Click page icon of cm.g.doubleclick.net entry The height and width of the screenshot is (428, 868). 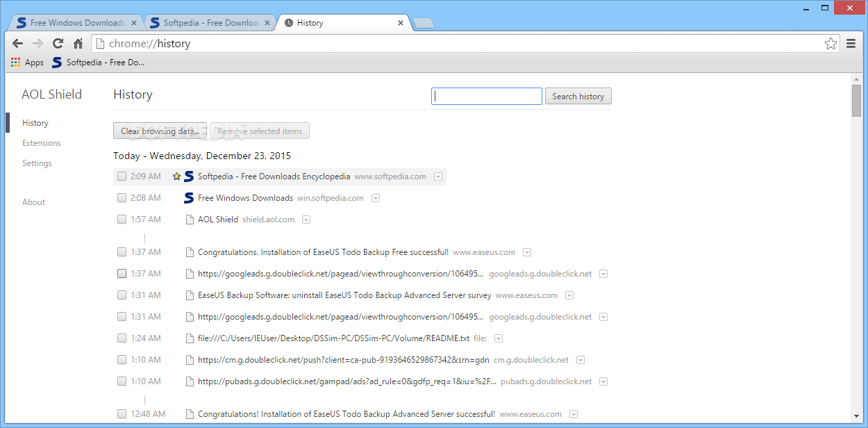tap(190, 360)
